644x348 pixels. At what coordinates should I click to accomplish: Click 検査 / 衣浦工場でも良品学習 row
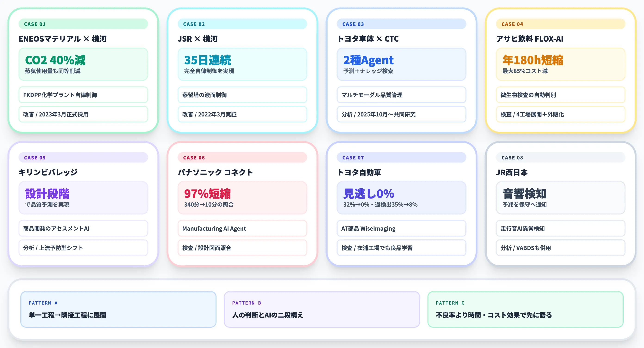coord(402,248)
